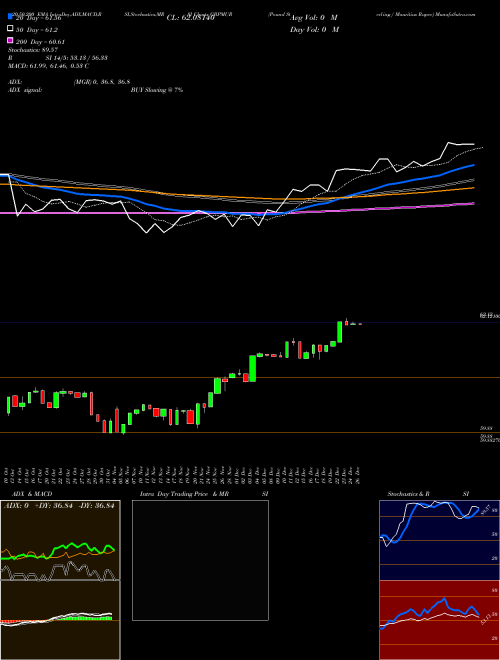The height and width of the screenshot is (660, 500).
Task: Click the tall green candle near 03 Dec
Action: 253,368
